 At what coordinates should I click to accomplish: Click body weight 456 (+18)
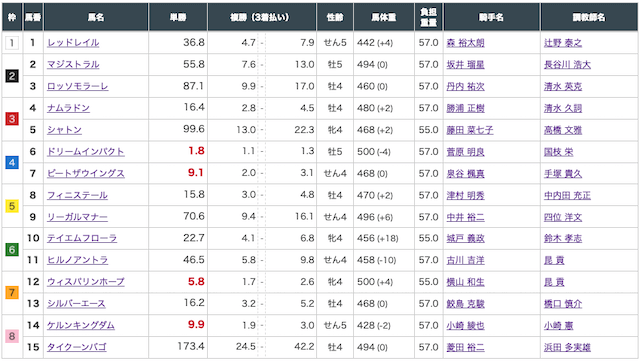click(378, 238)
